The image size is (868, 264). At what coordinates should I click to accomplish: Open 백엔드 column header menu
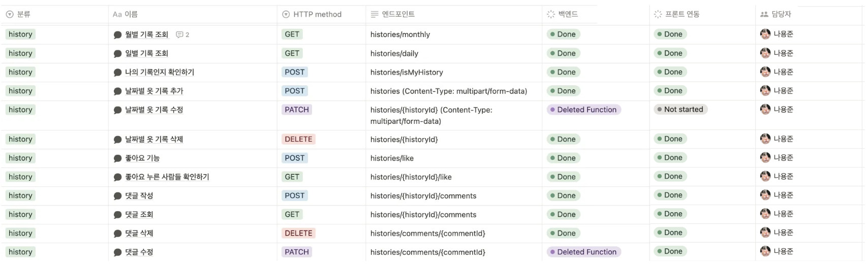(x=596, y=14)
